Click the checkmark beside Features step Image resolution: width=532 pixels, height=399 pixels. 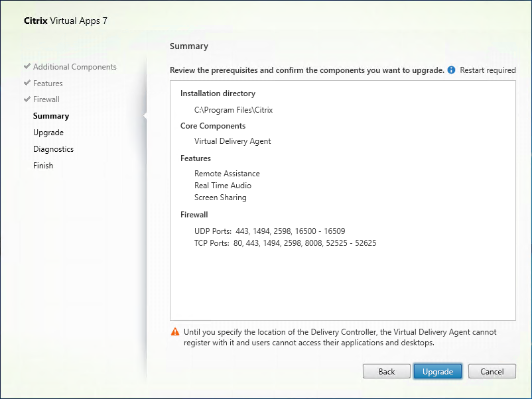[27, 84]
